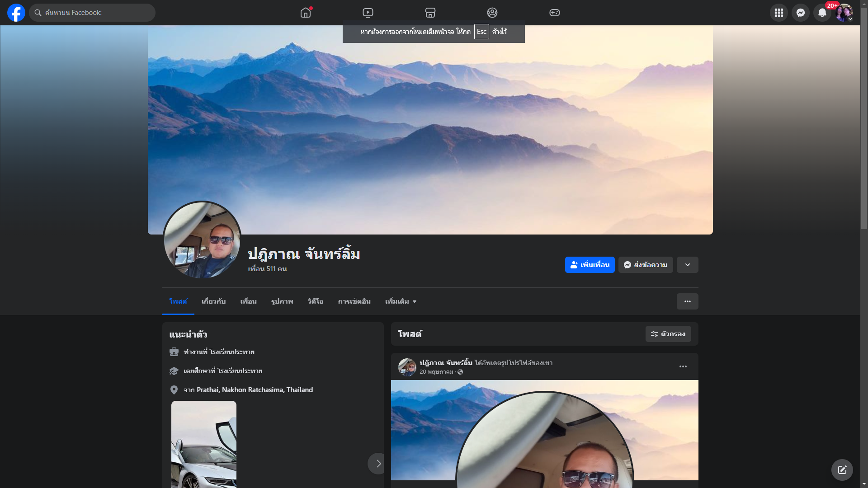
Task: Switch to the เกี่ยวกับ tab
Action: point(213,301)
